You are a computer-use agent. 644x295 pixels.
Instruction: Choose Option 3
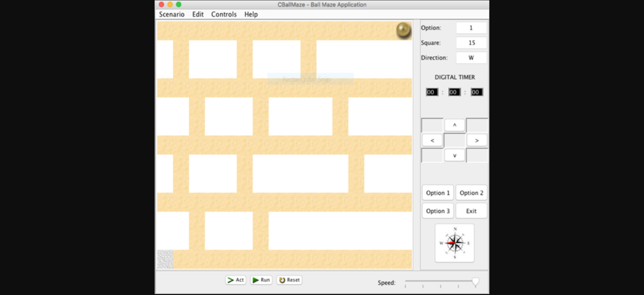coord(438,211)
